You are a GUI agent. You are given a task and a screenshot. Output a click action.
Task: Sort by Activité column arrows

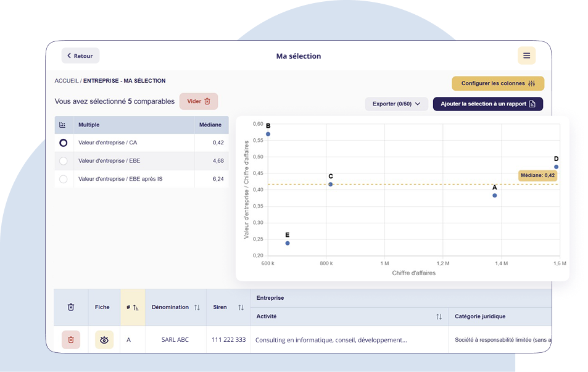(439, 317)
